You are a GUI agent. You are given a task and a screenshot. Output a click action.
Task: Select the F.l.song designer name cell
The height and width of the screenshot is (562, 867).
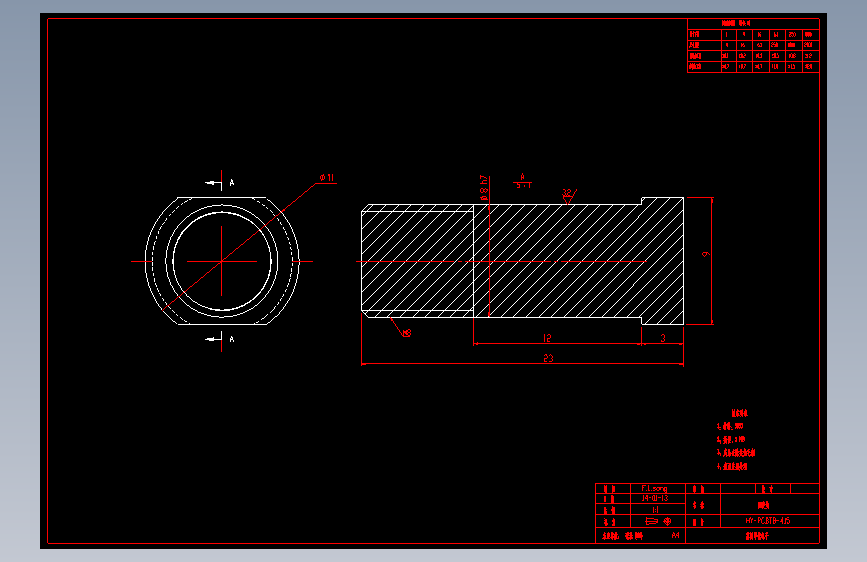tap(658, 488)
